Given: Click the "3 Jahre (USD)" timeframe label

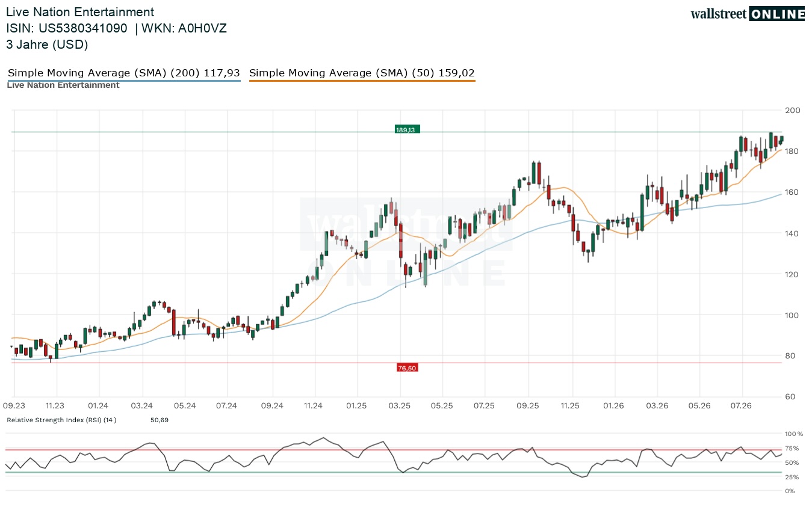Looking at the screenshot, I should tap(47, 45).
